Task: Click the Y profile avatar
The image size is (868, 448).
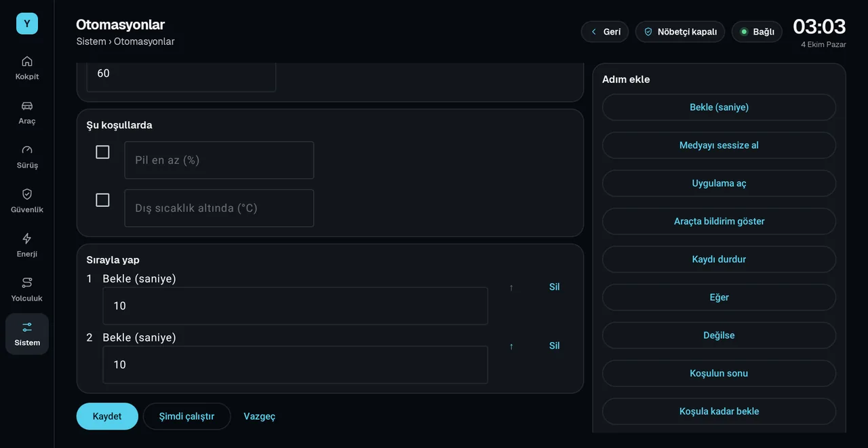Action: tap(27, 24)
